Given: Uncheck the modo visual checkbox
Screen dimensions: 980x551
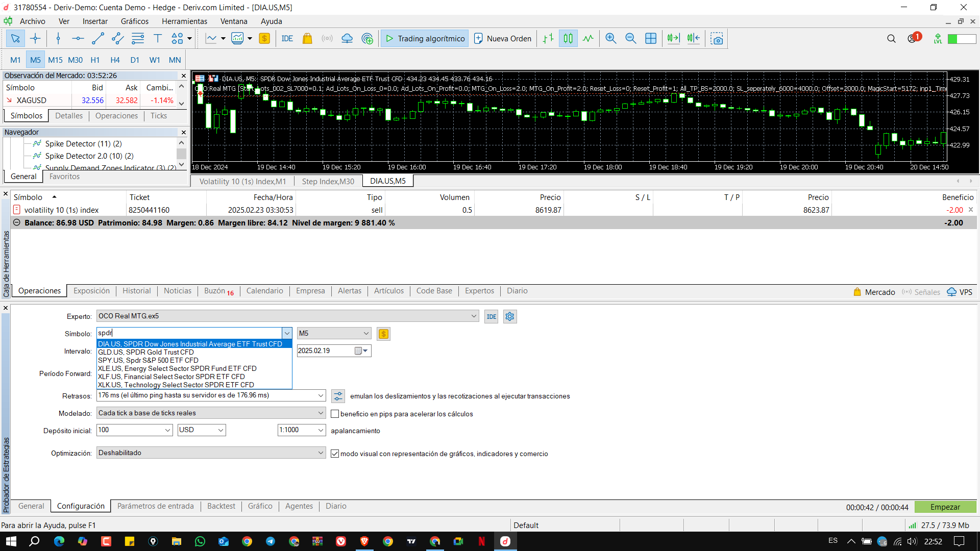Looking at the screenshot, I should (335, 454).
